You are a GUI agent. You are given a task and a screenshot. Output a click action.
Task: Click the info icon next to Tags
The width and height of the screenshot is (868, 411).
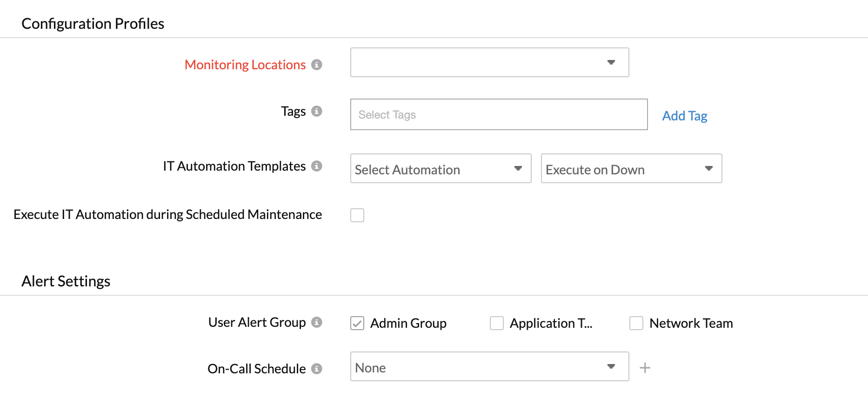[x=316, y=111]
